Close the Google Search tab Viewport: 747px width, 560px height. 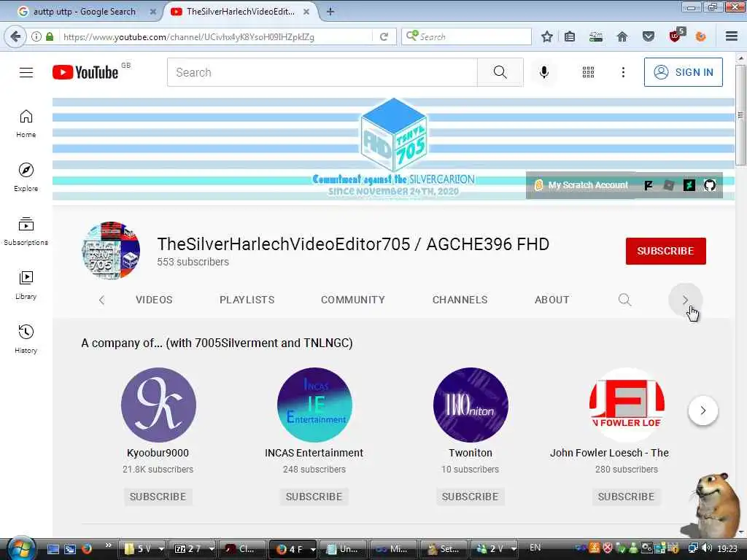click(153, 12)
